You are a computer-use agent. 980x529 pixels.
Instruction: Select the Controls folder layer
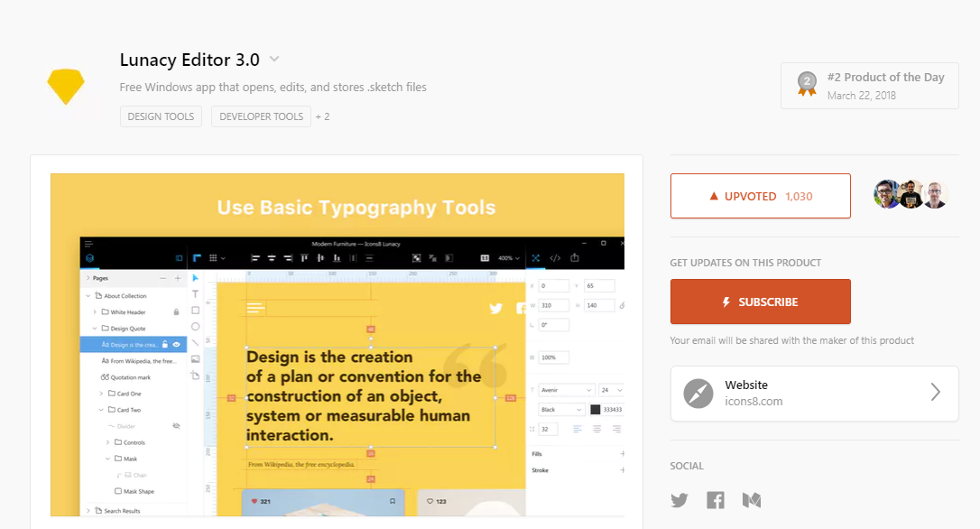[129, 442]
